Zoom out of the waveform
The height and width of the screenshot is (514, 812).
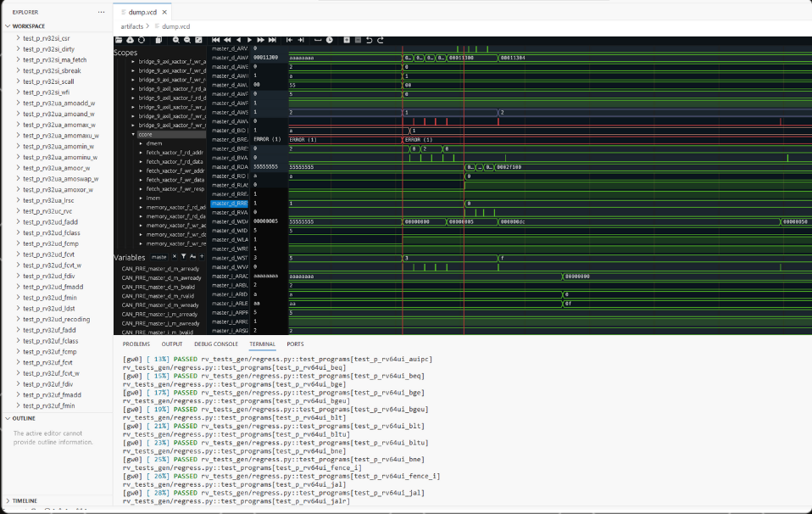pos(187,40)
